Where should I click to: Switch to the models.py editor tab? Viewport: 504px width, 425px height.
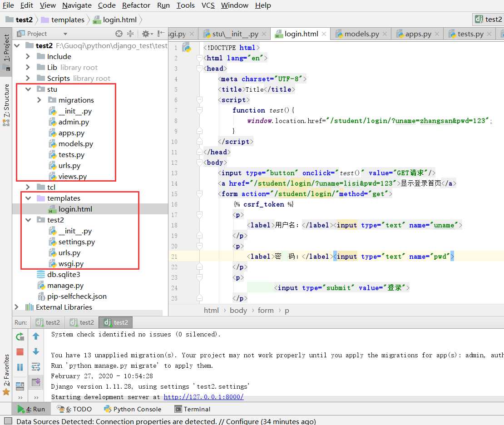[x=361, y=34]
